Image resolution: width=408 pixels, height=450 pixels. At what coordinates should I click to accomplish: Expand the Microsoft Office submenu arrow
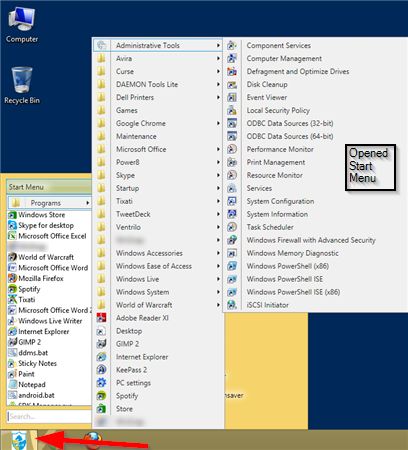(218, 149)
